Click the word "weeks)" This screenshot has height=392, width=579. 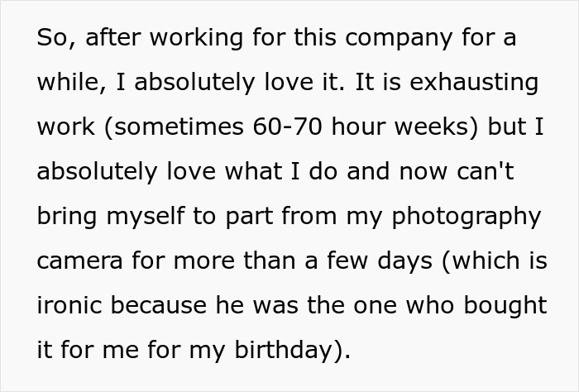coord(437,127)
